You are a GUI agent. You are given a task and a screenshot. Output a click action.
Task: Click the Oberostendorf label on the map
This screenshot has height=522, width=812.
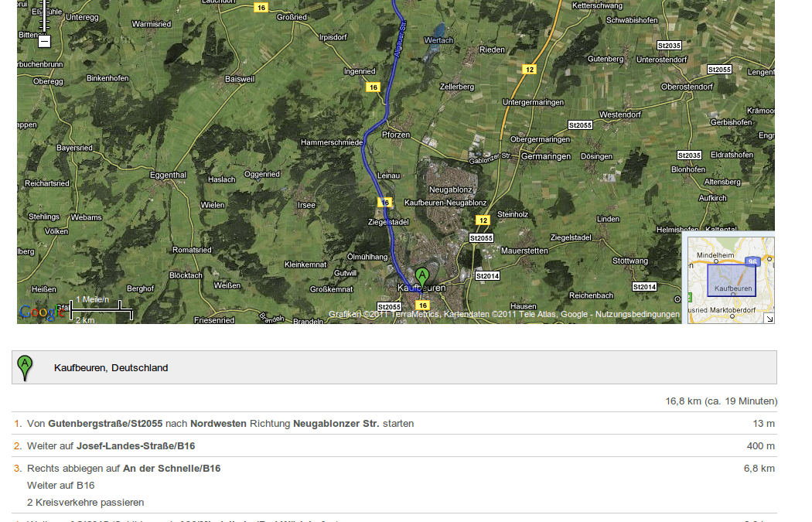coord(687,87)
